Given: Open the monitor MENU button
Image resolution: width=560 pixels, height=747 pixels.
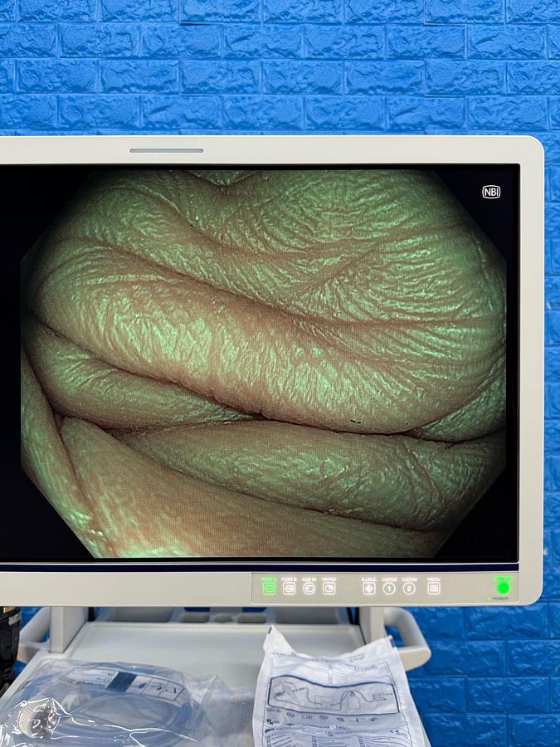Looking at the screenshot, I should [x=434, y=588].
